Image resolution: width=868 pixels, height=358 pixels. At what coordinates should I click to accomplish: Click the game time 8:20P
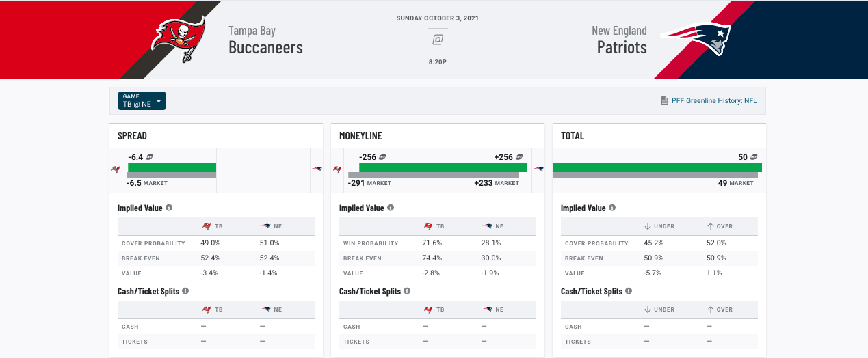click(438, 62)
